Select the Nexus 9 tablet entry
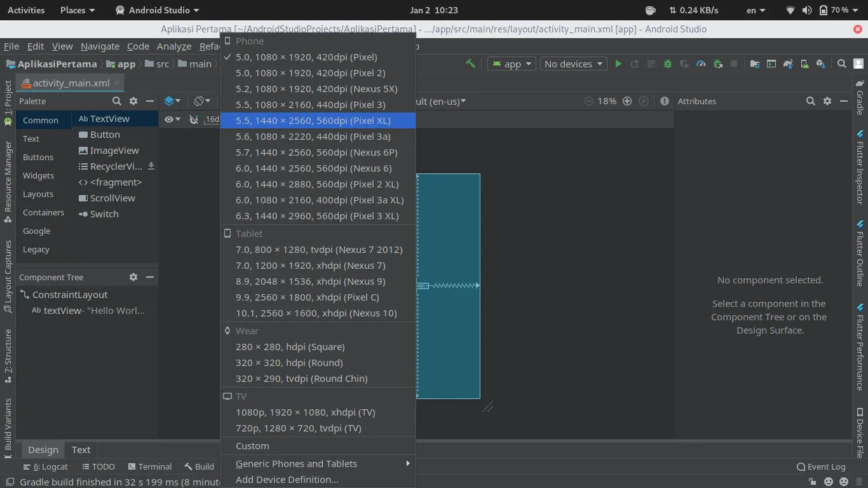The width and height of the screenshot is (868, 488). point(318,281)
